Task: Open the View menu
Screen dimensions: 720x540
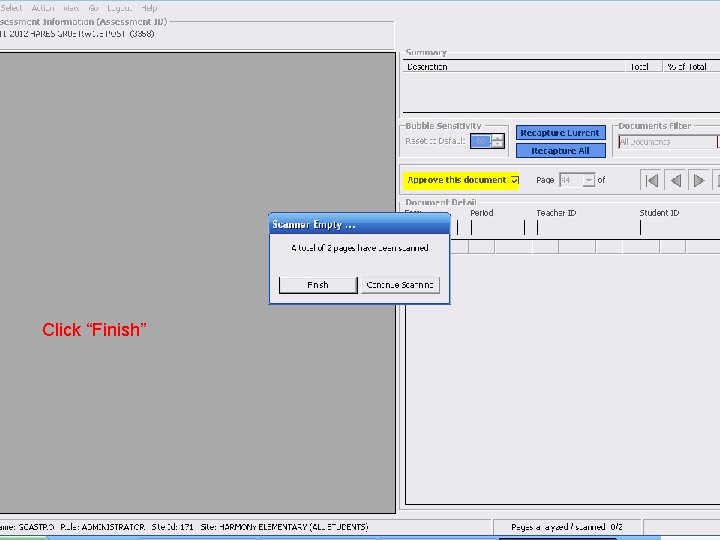Action: 71,8
